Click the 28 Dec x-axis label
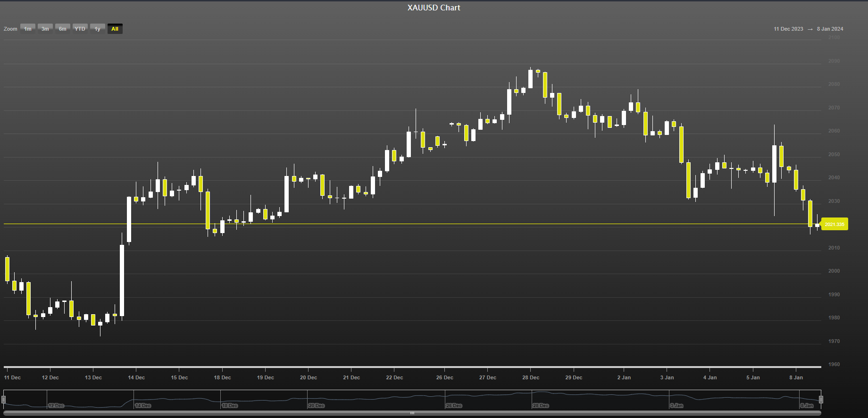The image size is (868, 418). (531, 377)
